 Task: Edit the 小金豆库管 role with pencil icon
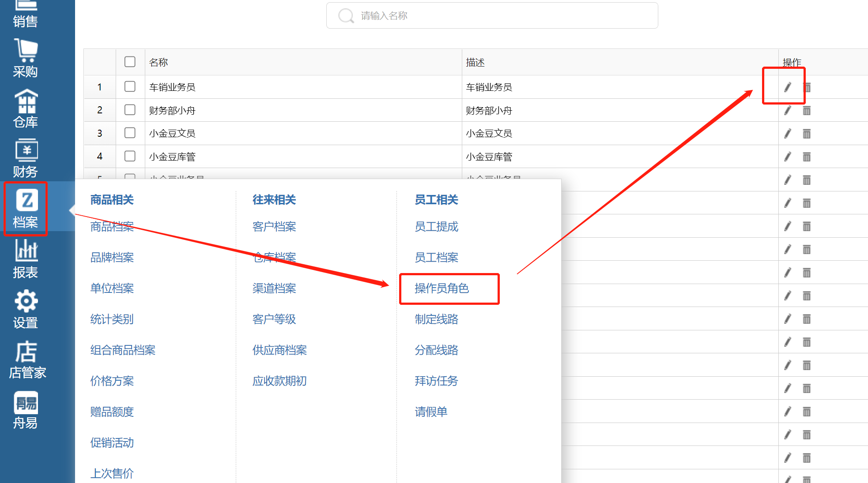[x=787, y=157]
